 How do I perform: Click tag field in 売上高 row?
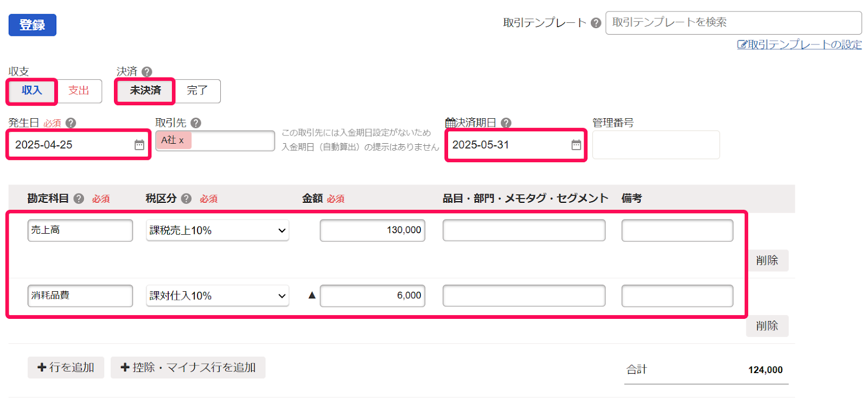tap(524, 230)
